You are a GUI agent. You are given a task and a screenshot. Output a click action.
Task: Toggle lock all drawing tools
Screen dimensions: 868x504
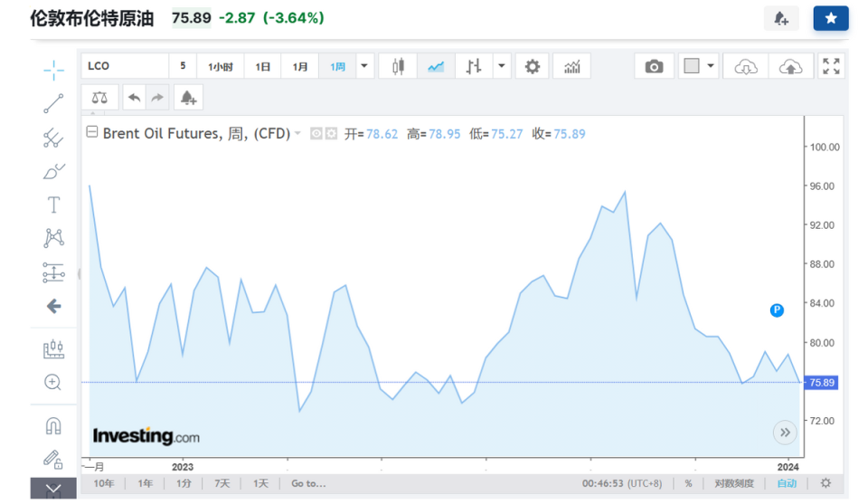pyautogui.click(x=53, y=459)
